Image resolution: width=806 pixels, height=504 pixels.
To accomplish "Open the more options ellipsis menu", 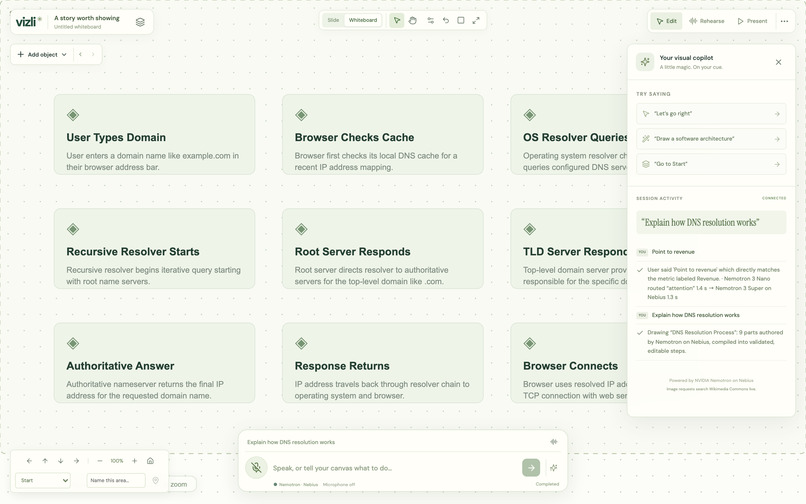I will coord(784,21).
